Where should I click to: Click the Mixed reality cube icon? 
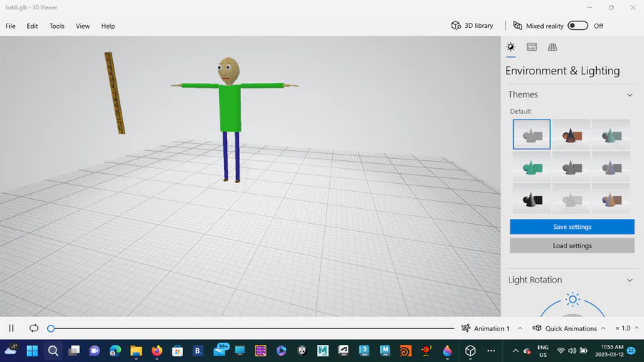(x=517, y=26)
